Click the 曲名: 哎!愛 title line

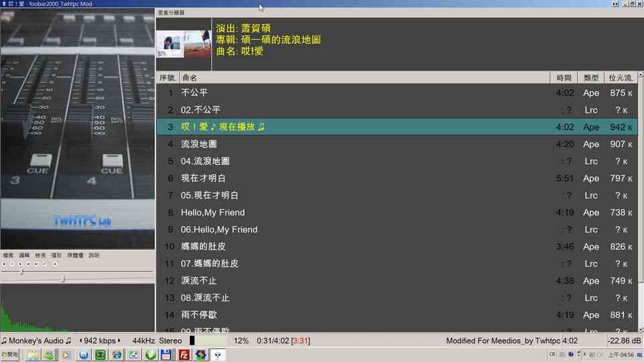(x=239, y=52)
